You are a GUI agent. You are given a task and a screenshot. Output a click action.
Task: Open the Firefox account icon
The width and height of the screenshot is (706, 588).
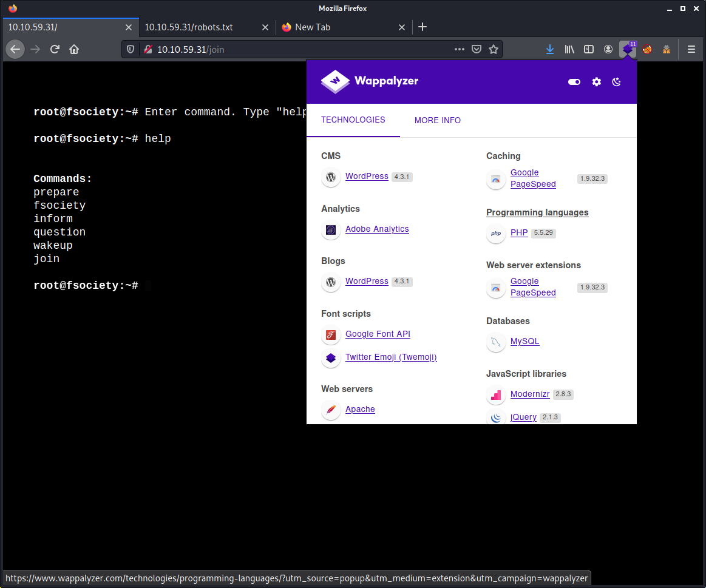608,50
